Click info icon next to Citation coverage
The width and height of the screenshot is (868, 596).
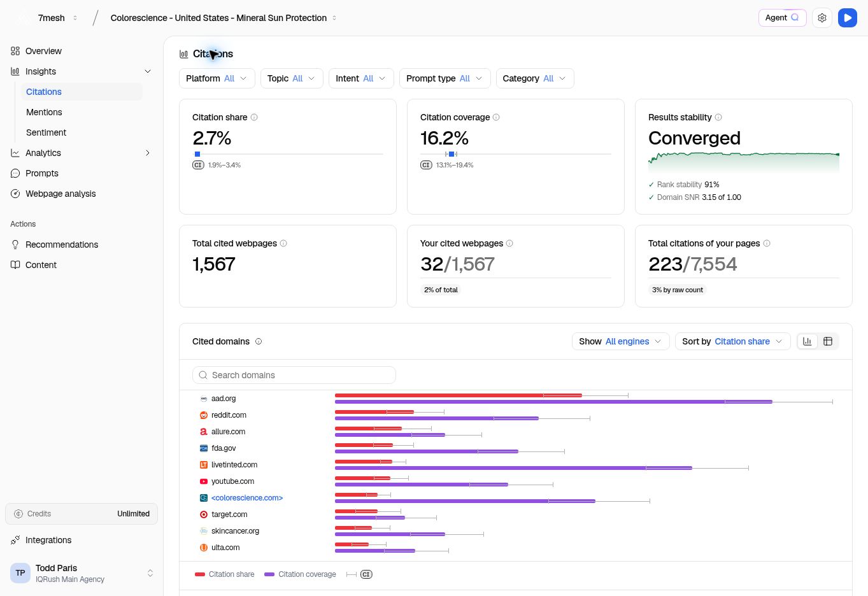coord(496,117)
